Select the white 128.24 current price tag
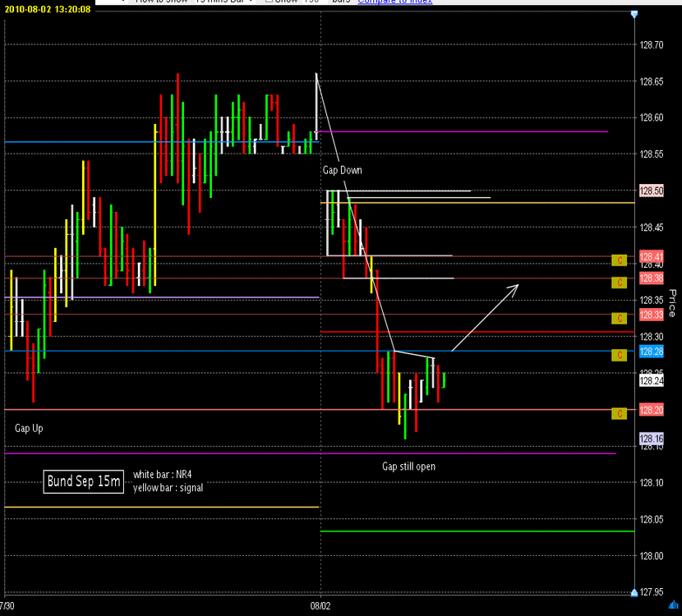The image size is (682, 616). [x=651, y=381]
